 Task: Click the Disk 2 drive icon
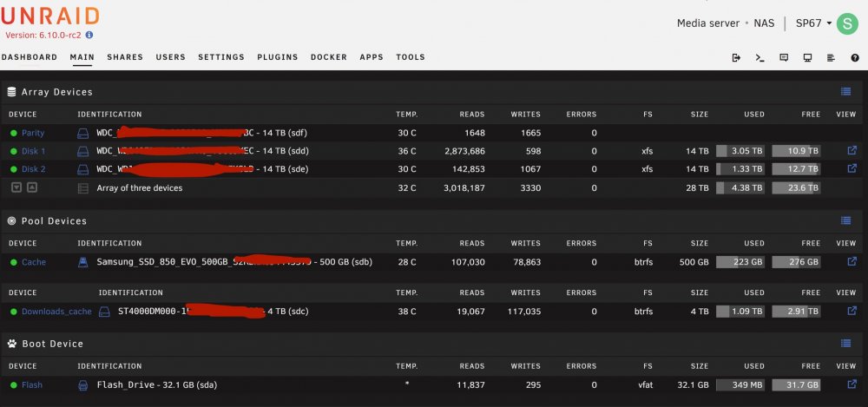coord(82,169)
